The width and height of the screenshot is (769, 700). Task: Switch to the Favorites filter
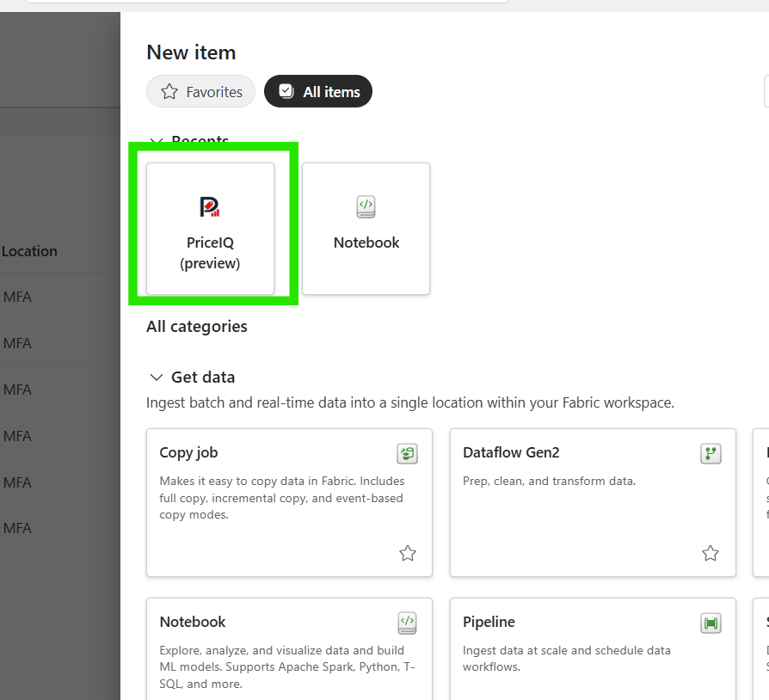tap(200, 92)
